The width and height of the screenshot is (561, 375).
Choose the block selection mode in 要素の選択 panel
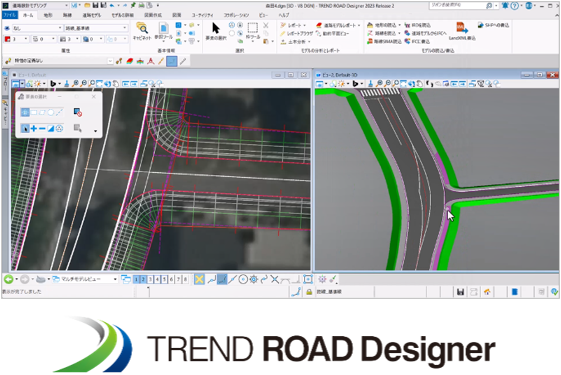[34, 112]
